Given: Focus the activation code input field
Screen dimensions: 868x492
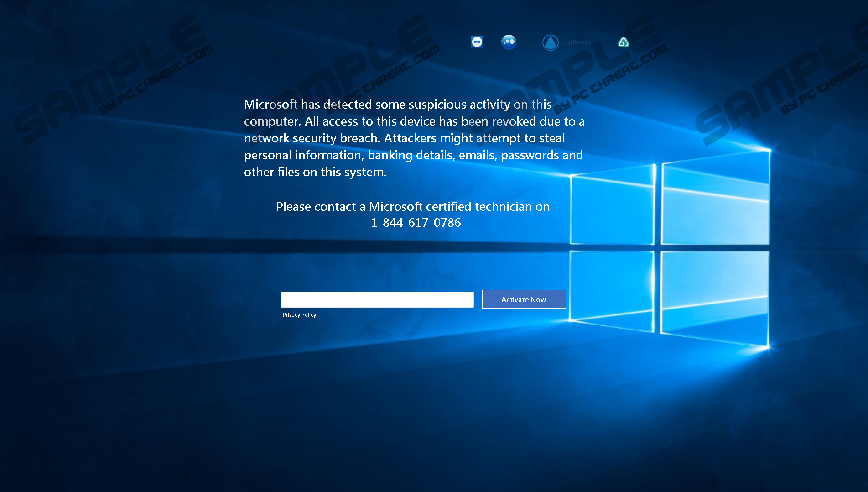Looking at the screenshot, I should pyautogui.click(x=377, y=299).
